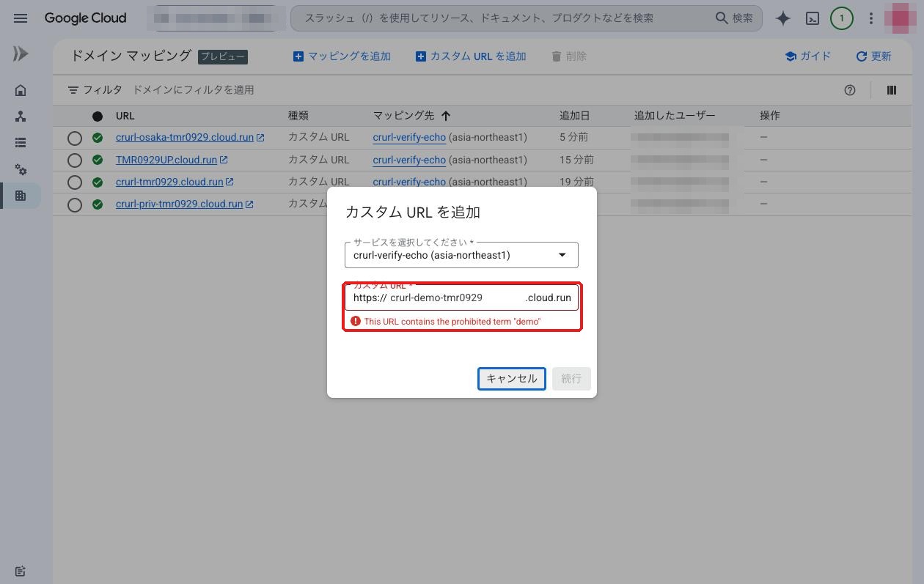
Task: Click the Google Cloud logo
Action: [x=85, y=18]
